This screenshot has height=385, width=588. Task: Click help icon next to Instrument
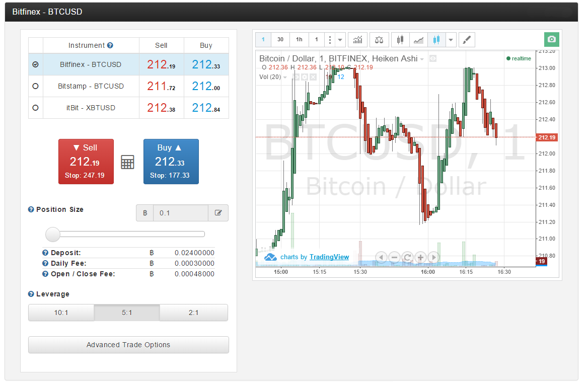110,45
